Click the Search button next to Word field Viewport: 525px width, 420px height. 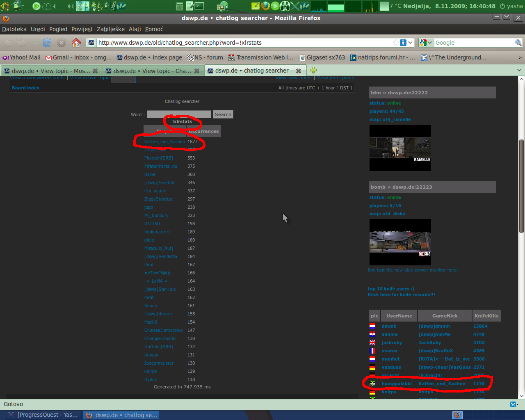tap(223, 114)
